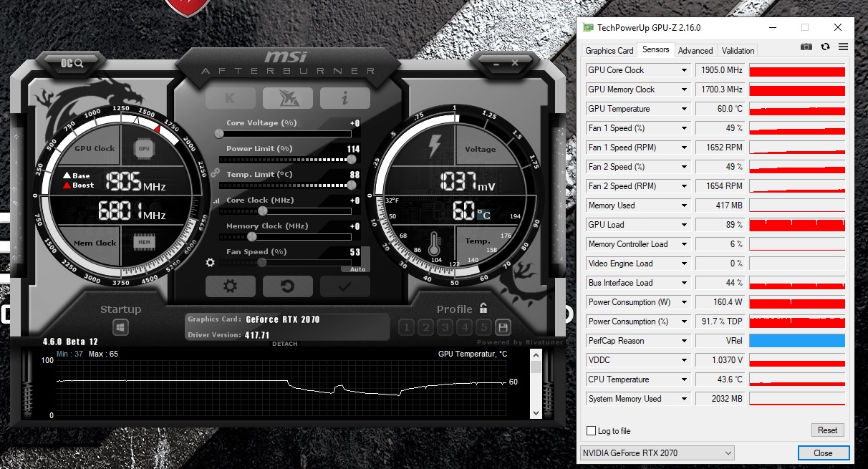
Task: Select Afterburner profile slot 1
Action: (x=406, y=328)
